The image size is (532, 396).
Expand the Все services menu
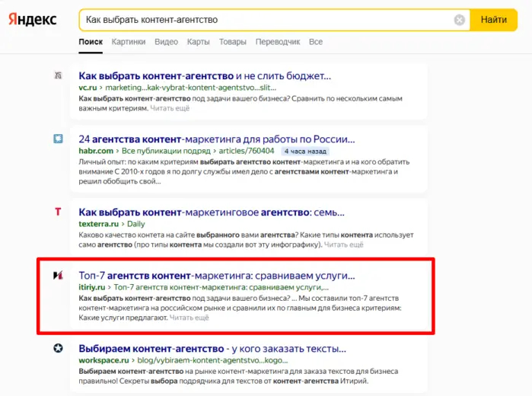316,42
